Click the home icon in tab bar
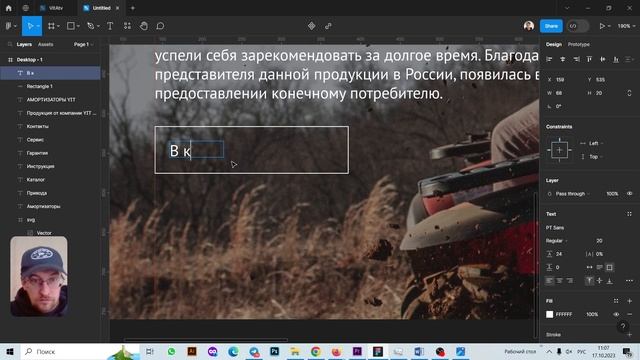The width and height of the screenshot is (640, 360). point(9,8)
